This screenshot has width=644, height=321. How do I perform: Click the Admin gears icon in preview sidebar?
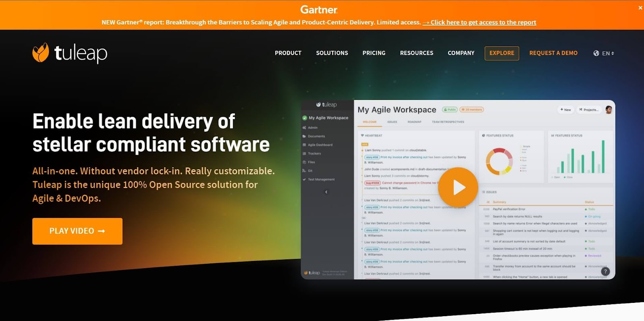pos(304,128)
